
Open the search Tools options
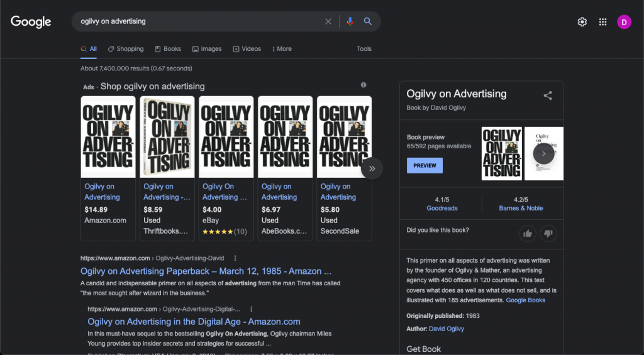click(x=364, y=49)
